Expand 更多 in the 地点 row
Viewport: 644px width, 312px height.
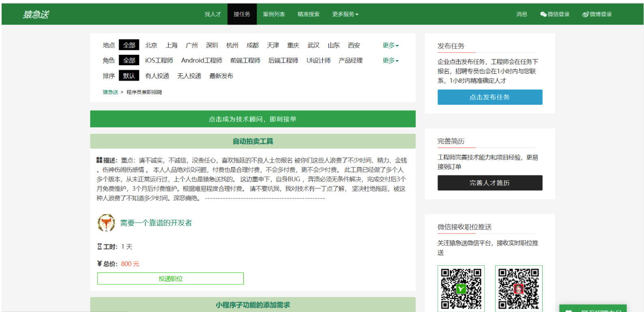(x=391, y=45)
